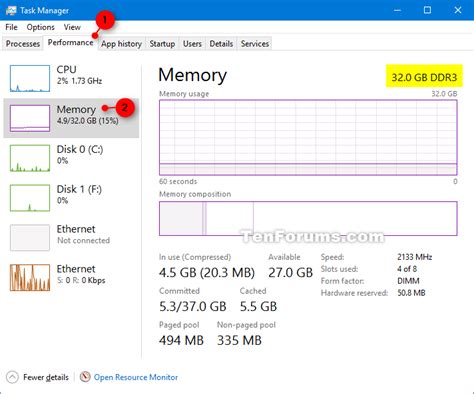Switch to the Startup tab
Viewport: 474px width, 394px height.
(x=162, y=44)
